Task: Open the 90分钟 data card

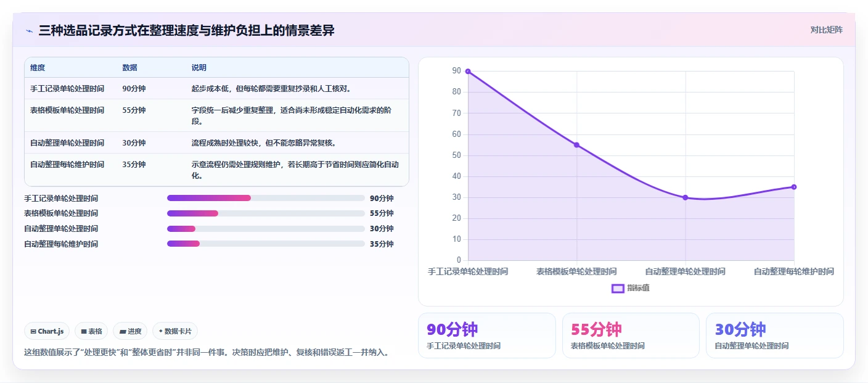Action: click(x=487, y=336)
